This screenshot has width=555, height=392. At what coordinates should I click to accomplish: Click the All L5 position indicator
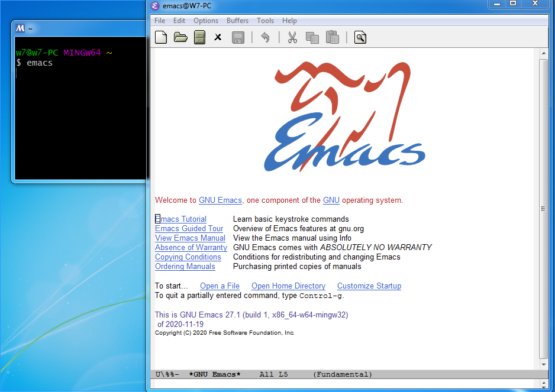[x=273, y=374]
